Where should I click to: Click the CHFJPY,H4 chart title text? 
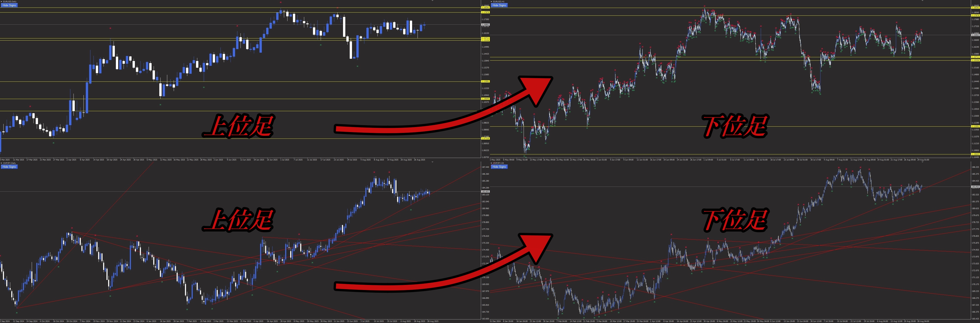click(x=499, y=163)
